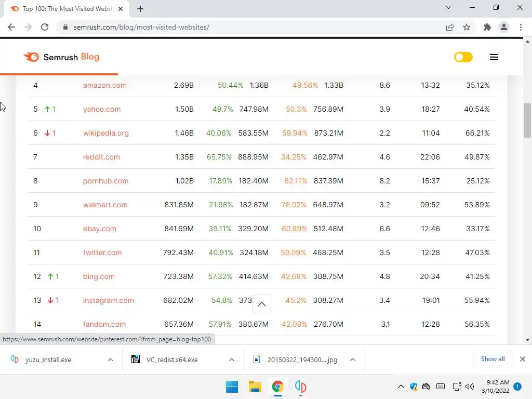Open the Extensions puzzle icon
Screen dimensions: 532x399
(487, 27)
